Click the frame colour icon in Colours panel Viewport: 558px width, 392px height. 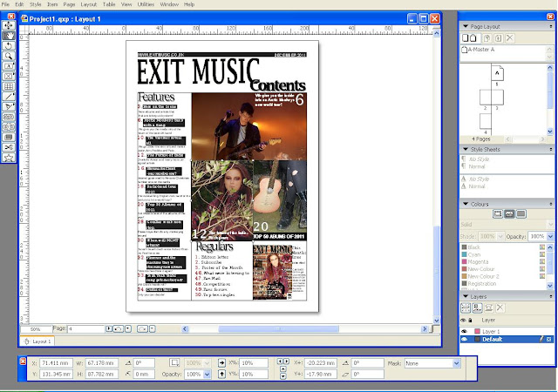coord(498,213)
